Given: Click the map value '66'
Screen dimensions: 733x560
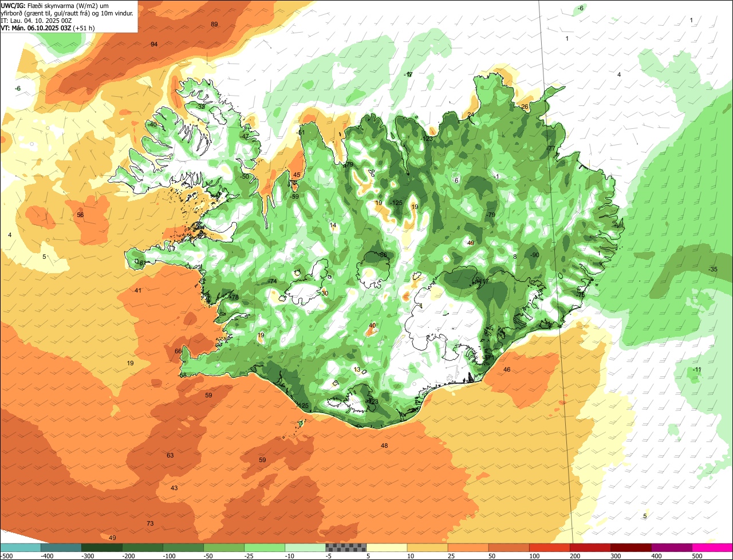Looking at the screenshot, I should [x=178, y=351].
